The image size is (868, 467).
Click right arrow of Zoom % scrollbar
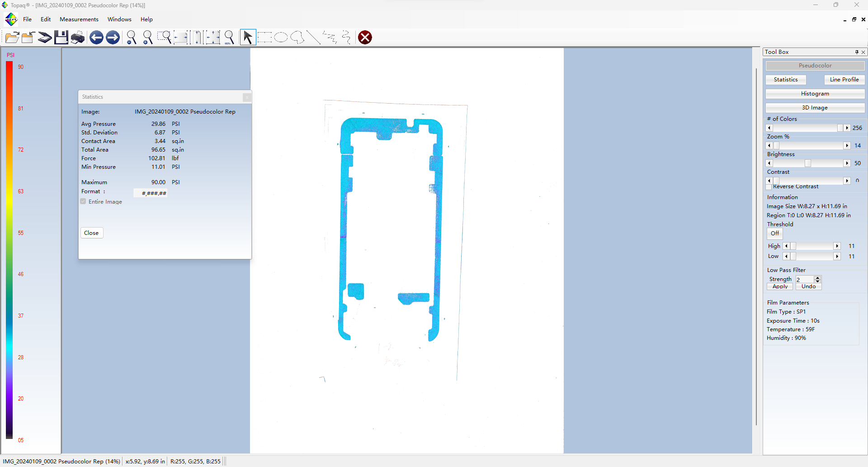point(847,146)
